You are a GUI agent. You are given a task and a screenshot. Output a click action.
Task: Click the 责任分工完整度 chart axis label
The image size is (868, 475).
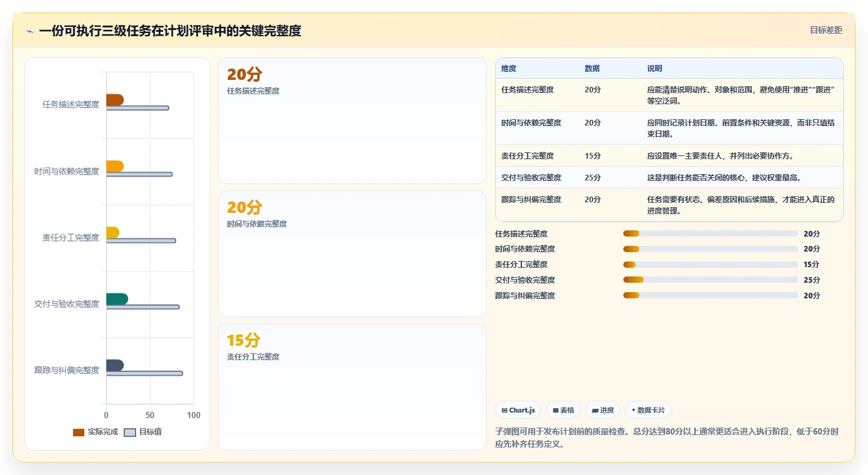[x=71, y=237]
